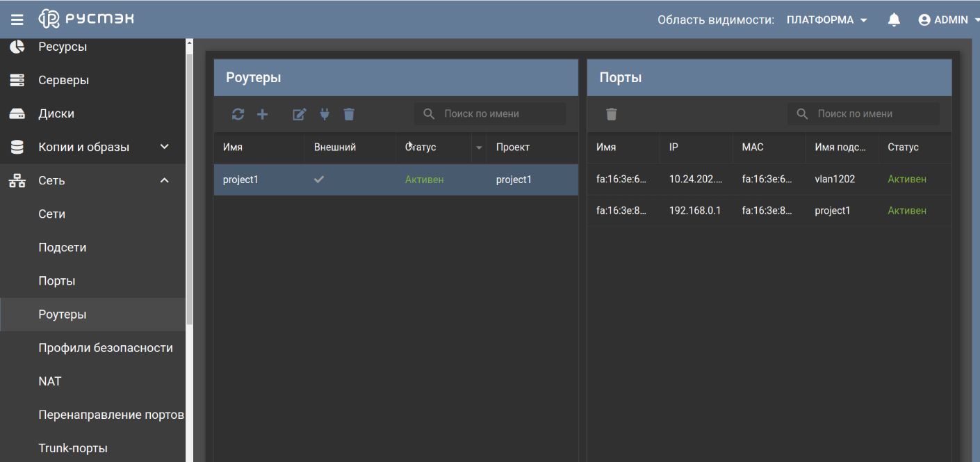980x462 pixels.
Task: Click the external checkmark for project1 router
Action: [319, 180]
